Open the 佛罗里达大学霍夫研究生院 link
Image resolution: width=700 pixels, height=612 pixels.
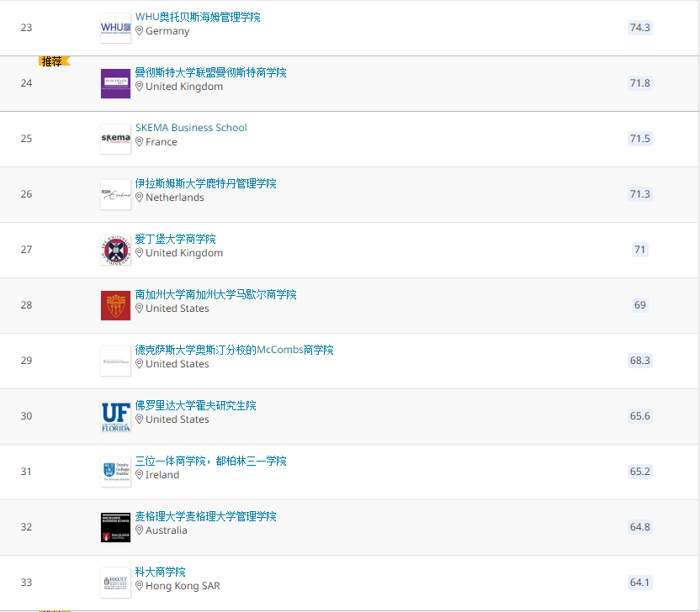195,405
